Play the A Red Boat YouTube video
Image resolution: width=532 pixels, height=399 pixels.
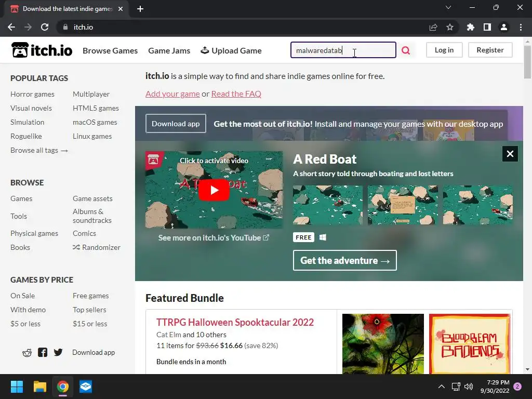tap(214, 190)
